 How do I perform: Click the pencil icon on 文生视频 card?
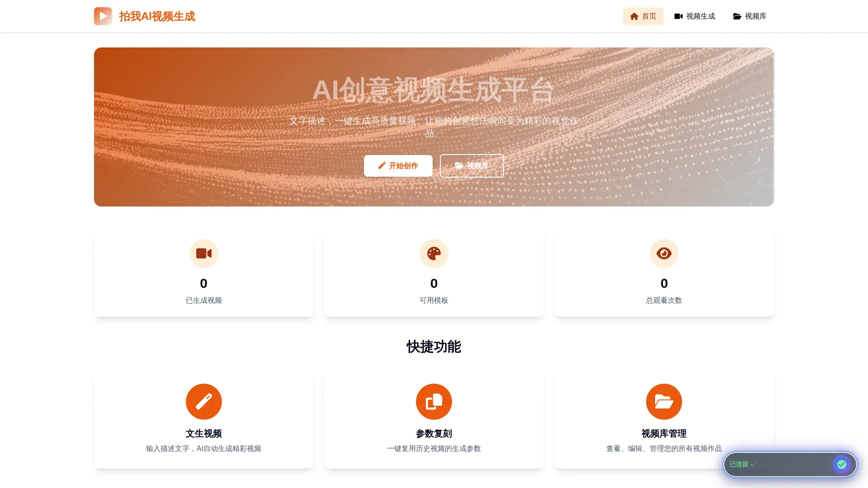pyautogui.click(x=204, y=401)
